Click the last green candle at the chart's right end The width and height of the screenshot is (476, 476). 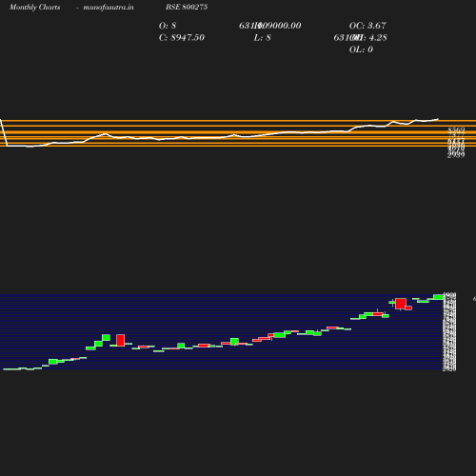coord(438,297)
